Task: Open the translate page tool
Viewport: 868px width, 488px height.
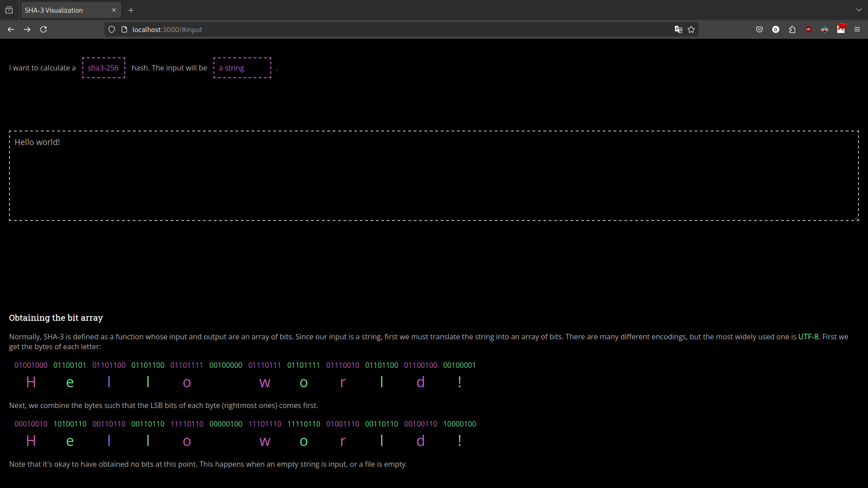Action: click(679, 29)
